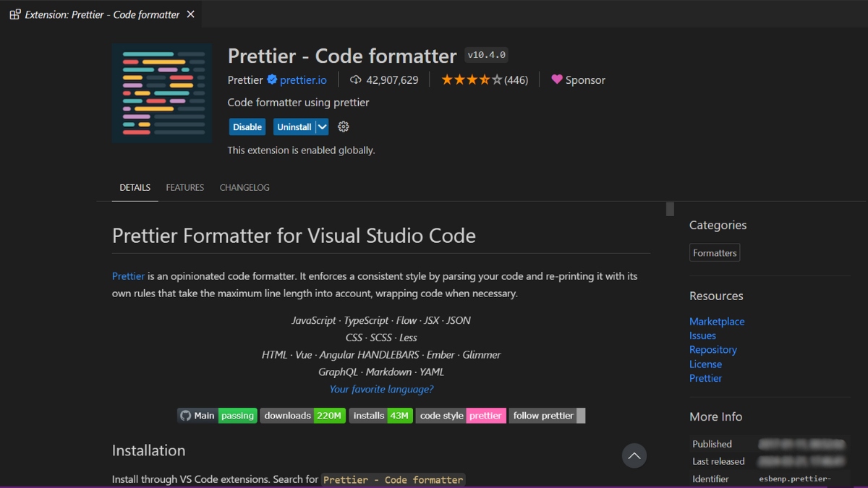Click the Formatters category chip
Image resolution: width=868 pixels, height=488 pixels.
coord(714,252)
